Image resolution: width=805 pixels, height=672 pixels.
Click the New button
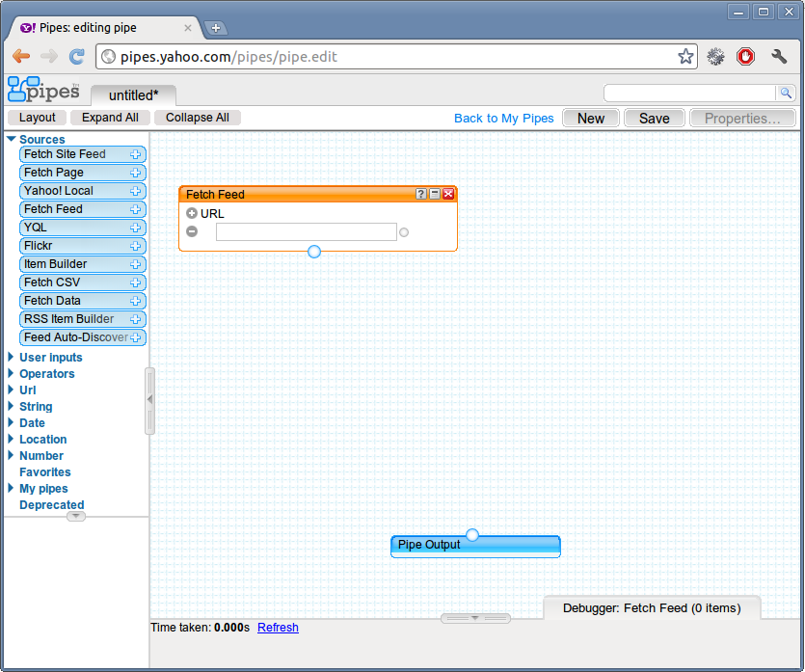point(591,119)
